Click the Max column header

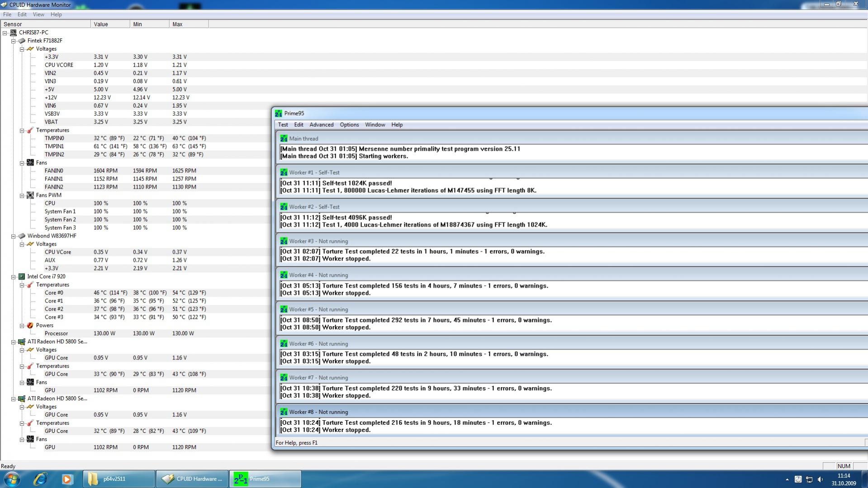pyautogui.click(x=189, y=24)
